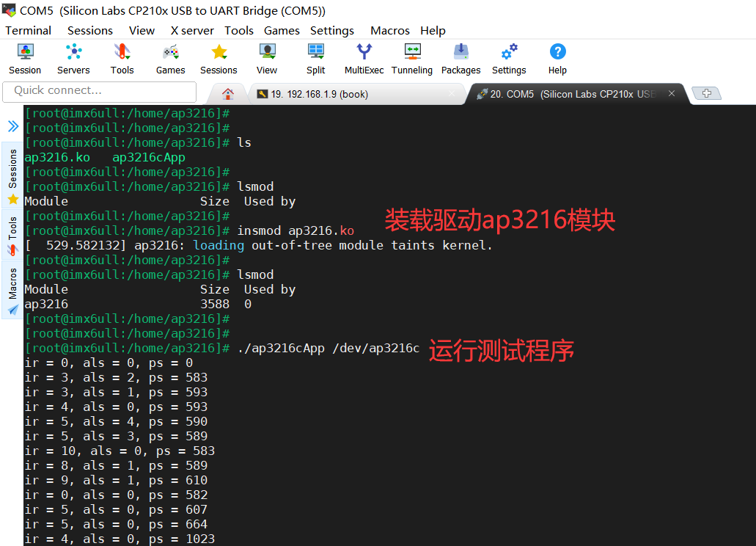Start a new Session from the toolbar
Image resolution: width=756 pixels, height=546 pixels.
click(24, 59)
